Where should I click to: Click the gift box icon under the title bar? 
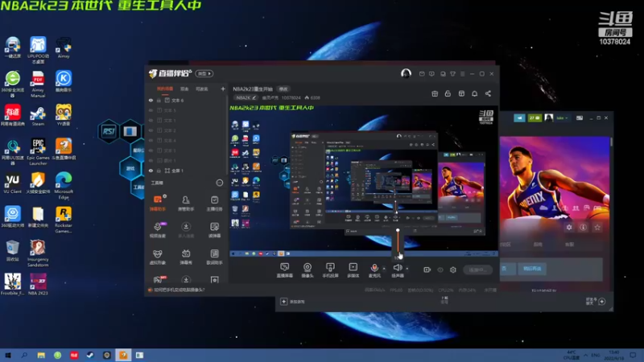click(x=435, y=93)
